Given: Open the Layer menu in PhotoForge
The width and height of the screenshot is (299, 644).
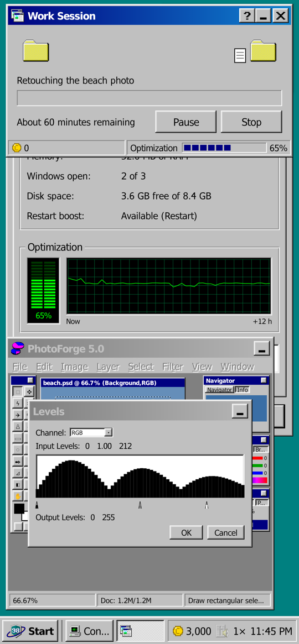Looking at the screenshot, I should 108,366.
